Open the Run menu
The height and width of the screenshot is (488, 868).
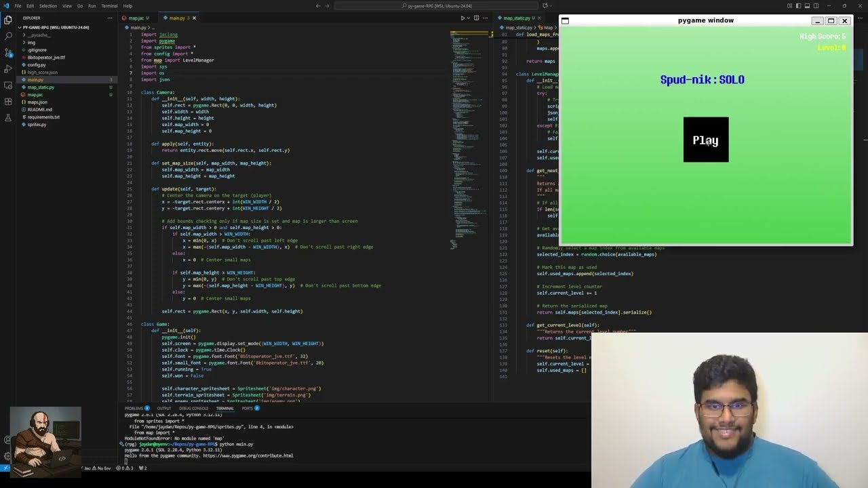92,5
